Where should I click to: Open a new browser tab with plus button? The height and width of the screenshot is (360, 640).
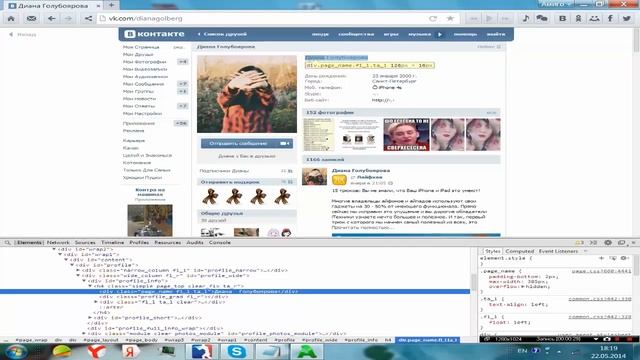(x=111, y=5)
